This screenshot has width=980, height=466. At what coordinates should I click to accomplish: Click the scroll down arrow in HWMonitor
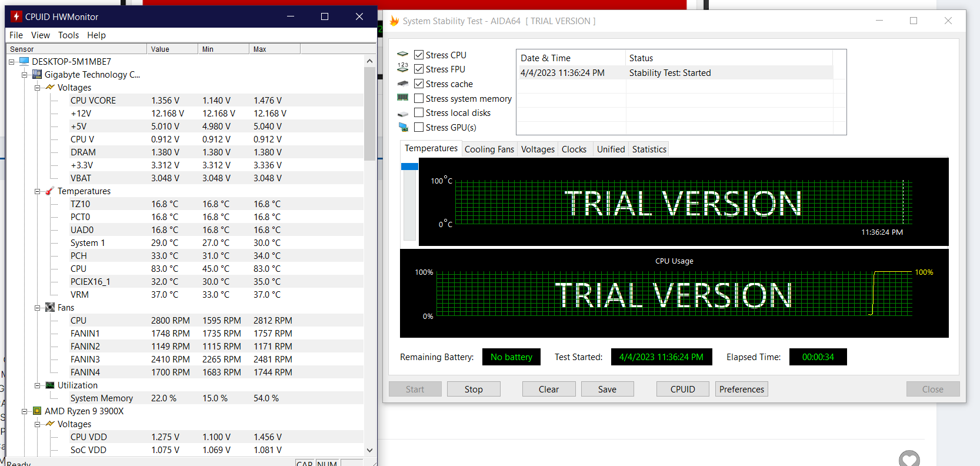(x=369, y=450)
